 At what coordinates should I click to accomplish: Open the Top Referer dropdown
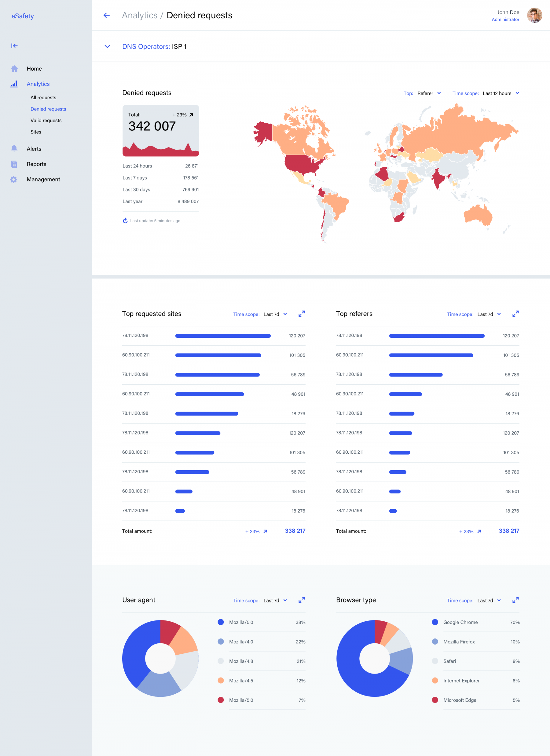429,93
